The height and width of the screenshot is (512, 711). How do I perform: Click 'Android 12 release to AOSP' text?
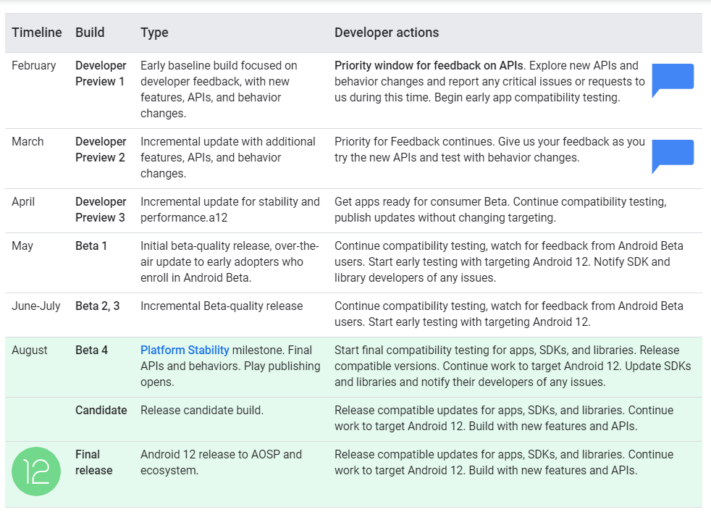point(211,454)
